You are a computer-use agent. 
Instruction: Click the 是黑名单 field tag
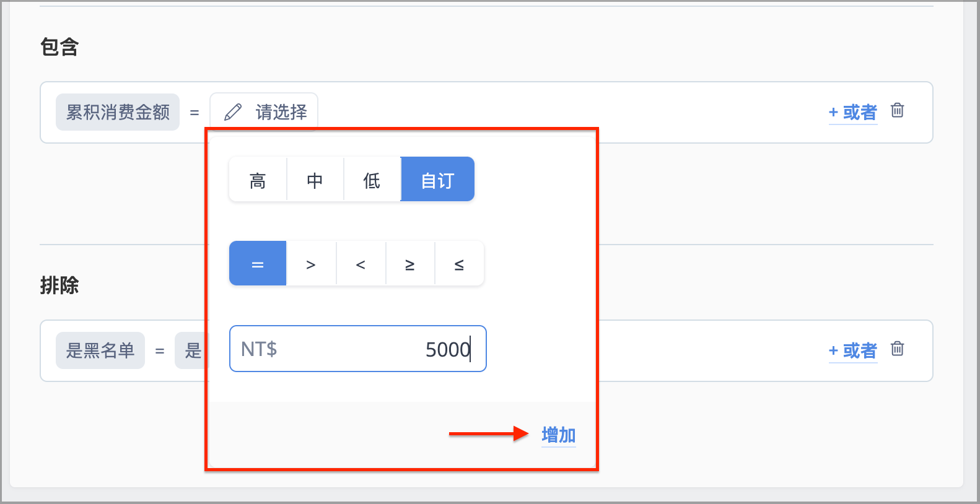[100, 350]
